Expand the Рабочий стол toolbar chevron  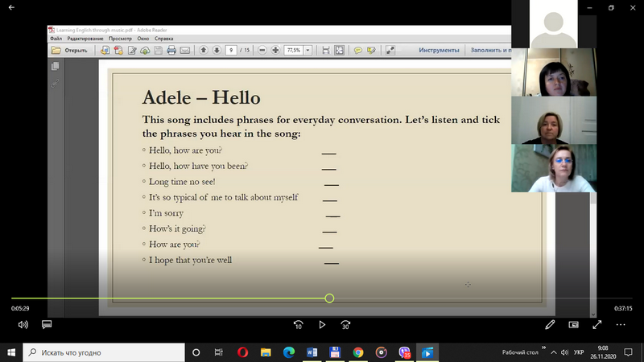click(544, 348)
